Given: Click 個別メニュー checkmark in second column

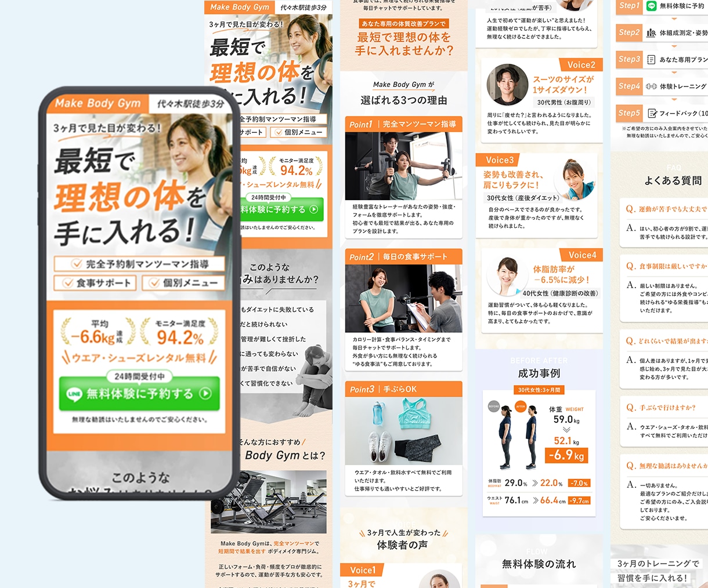Looking at the screenshot, I should [x=279, y=132].
